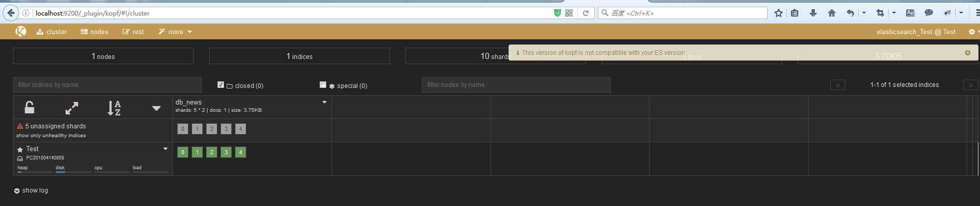
Task: Reload the page with refresh icon
Action: click(586, 13)
